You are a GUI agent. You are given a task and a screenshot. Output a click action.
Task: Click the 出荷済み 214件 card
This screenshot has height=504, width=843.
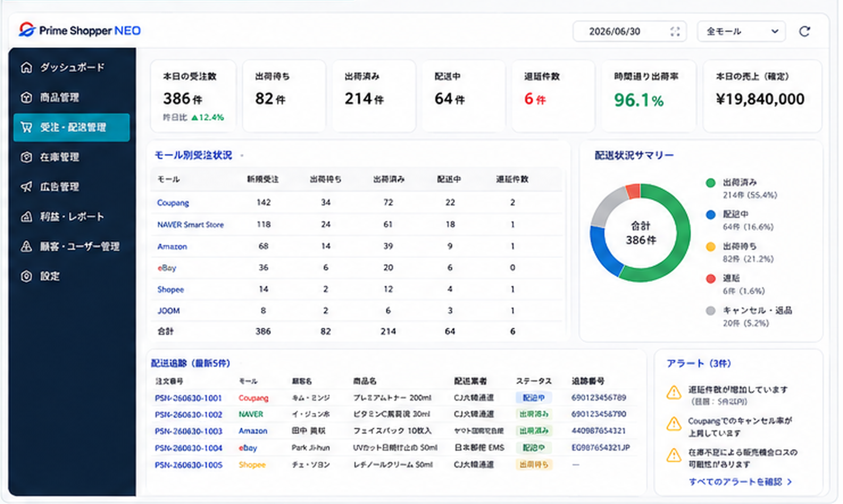(374, 96)
